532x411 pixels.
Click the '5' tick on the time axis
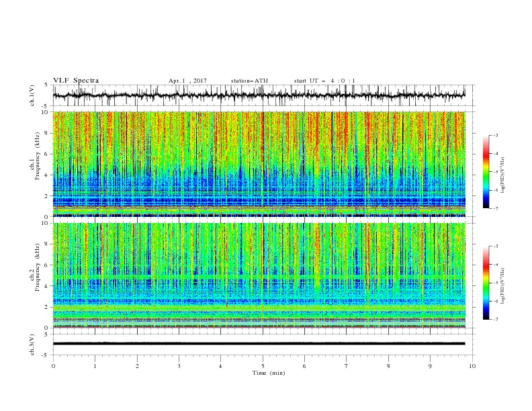(263, 366)
